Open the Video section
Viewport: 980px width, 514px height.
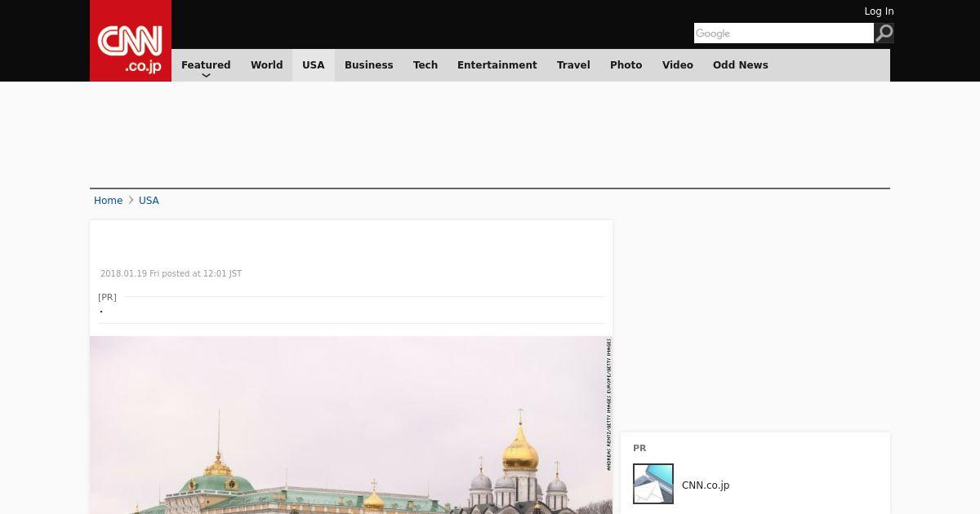[x=678, y=65]
